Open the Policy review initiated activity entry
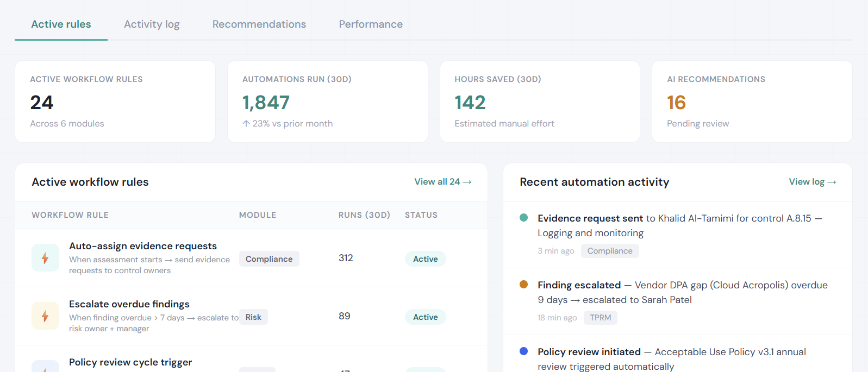 pyautogui.click(x=678, y=354)
